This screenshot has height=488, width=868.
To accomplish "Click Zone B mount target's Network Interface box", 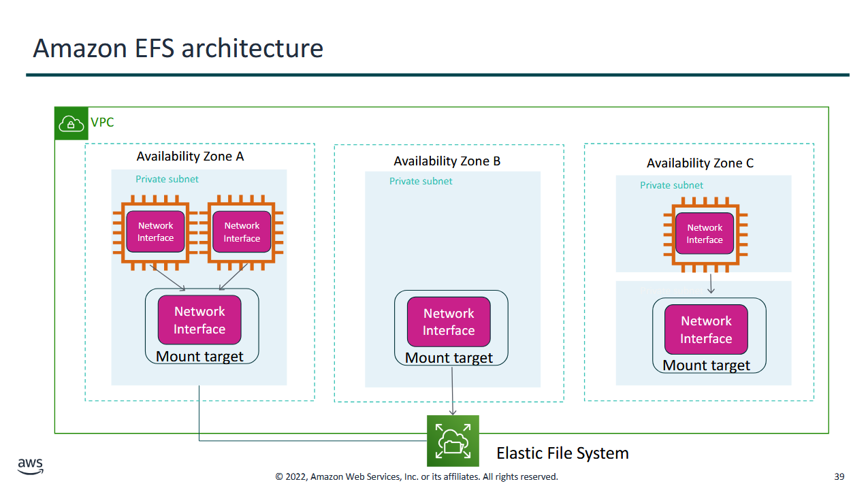I will (449, 322).
